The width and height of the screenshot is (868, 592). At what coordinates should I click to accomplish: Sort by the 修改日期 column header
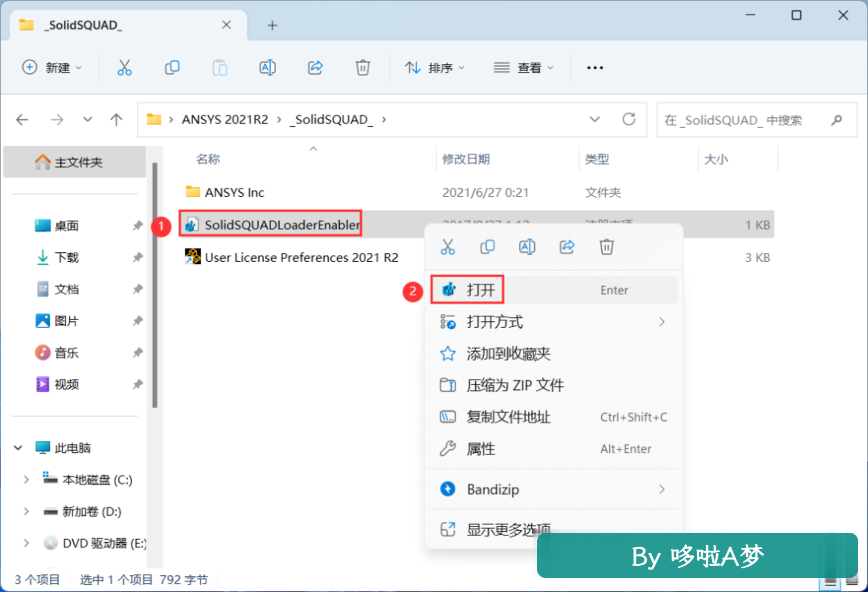466,159
